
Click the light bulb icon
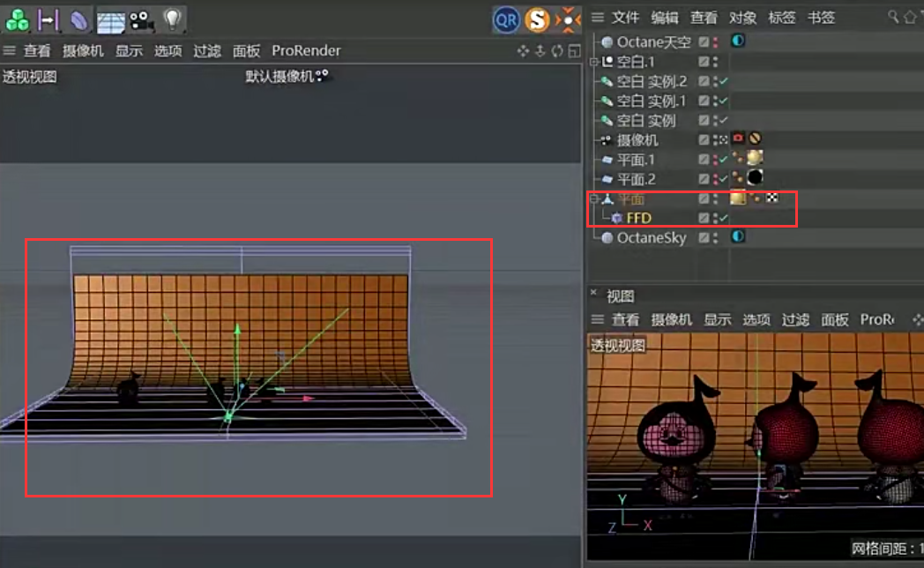coord(172,19)
